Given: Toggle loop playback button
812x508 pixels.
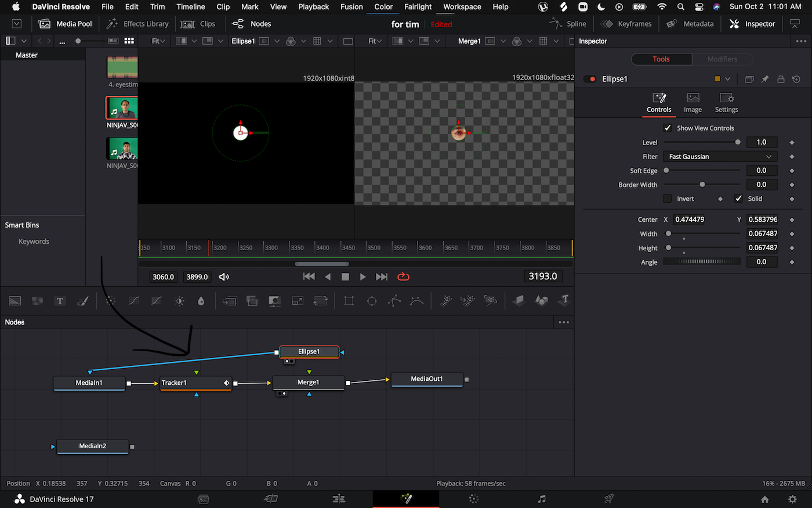Looking at the screenshot, I should (404, 277).
